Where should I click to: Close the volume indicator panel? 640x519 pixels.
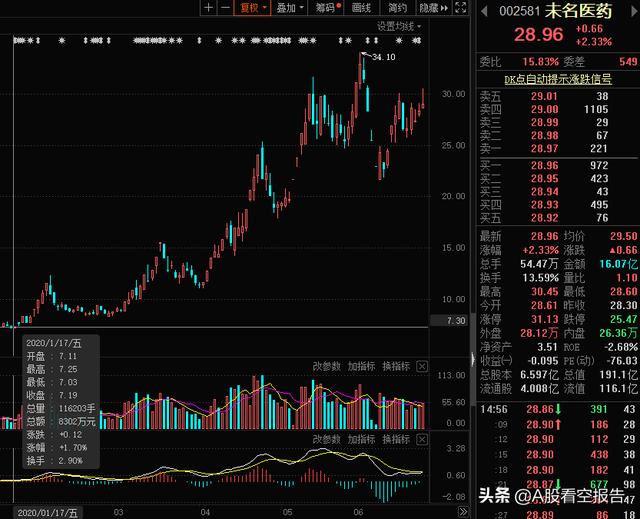422,366
